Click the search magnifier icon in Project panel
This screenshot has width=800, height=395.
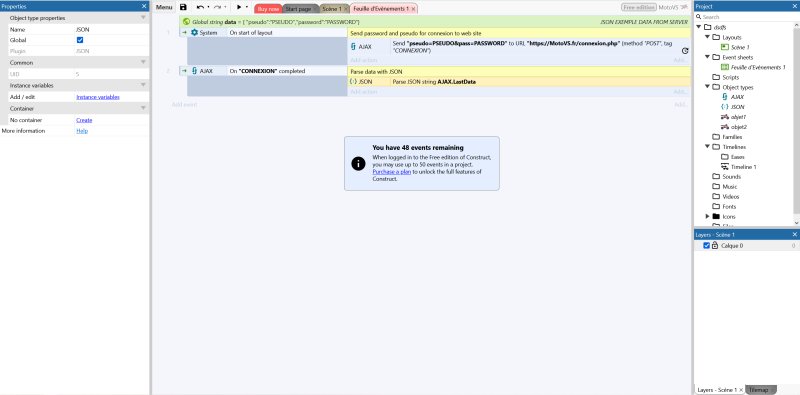point(698,17)
